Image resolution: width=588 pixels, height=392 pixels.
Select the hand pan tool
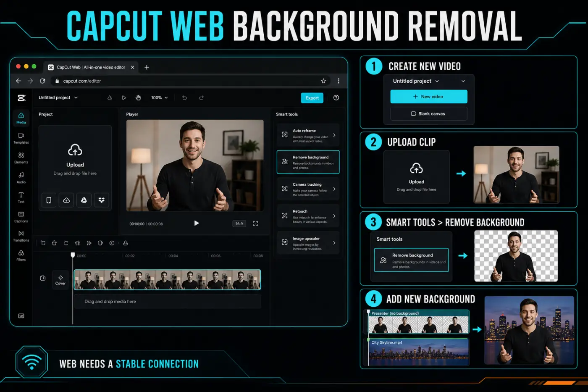[x=138, y=97]
